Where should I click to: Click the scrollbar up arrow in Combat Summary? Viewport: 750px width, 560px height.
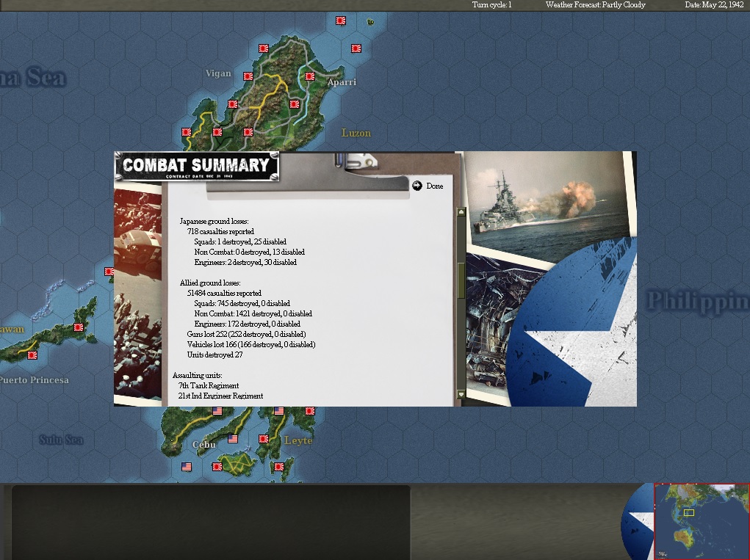[461, 211]
